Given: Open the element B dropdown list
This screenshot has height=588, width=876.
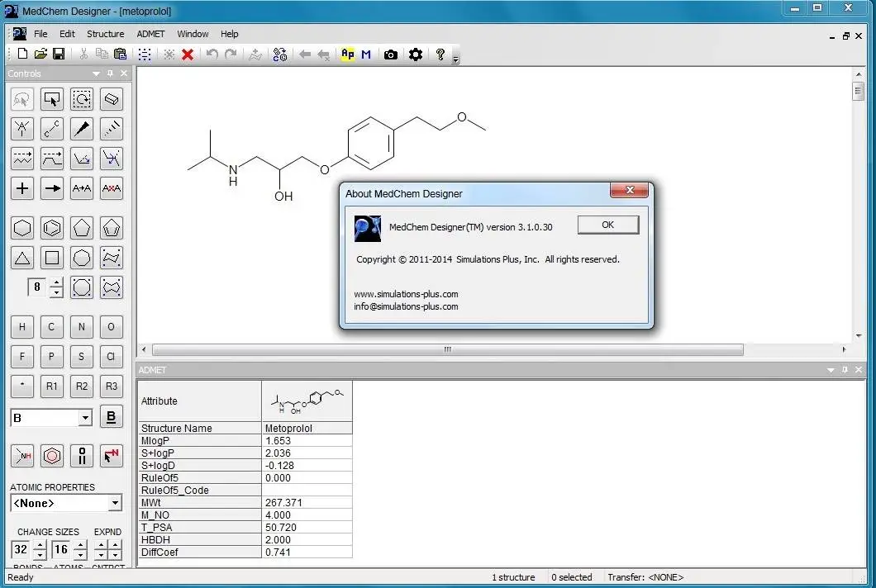Looking at the screenshot, I should coord(85,418).
